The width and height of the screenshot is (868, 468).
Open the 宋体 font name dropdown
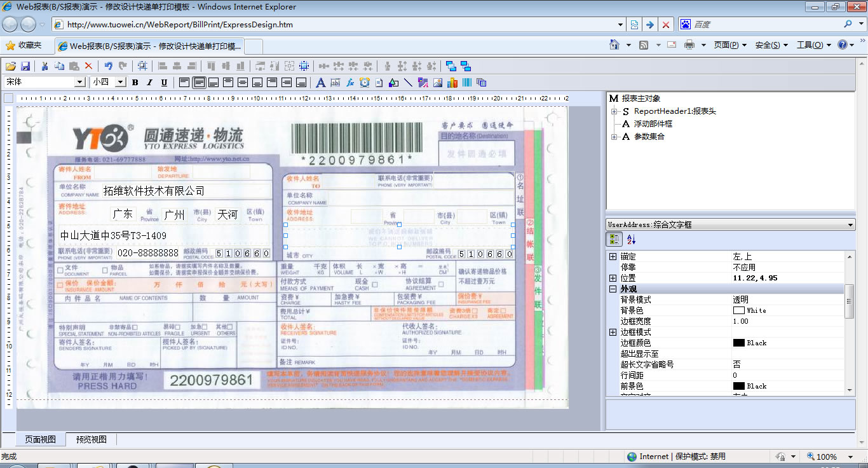tap(80, 82)
